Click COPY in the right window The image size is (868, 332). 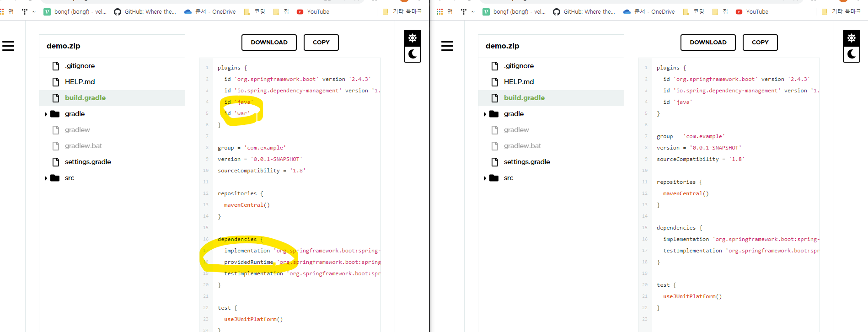[760, 43]
